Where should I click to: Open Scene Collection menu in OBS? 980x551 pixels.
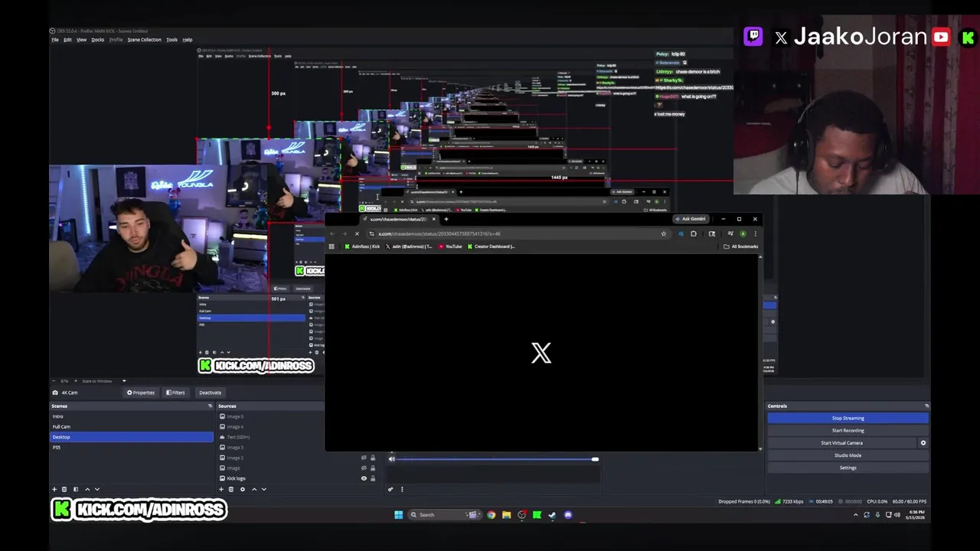click(x=145, y=40)
